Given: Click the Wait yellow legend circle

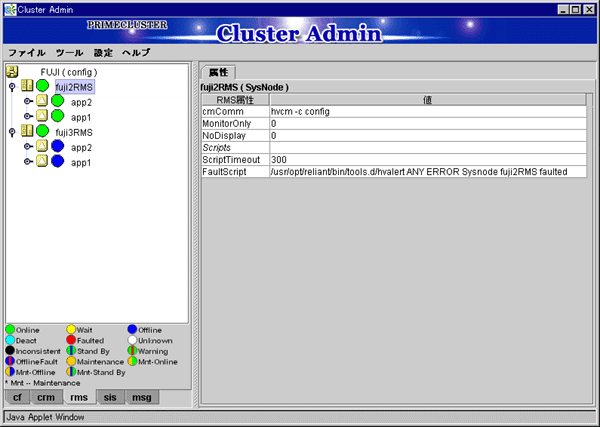Looking at the screenshot, I should tap(71, 329).
